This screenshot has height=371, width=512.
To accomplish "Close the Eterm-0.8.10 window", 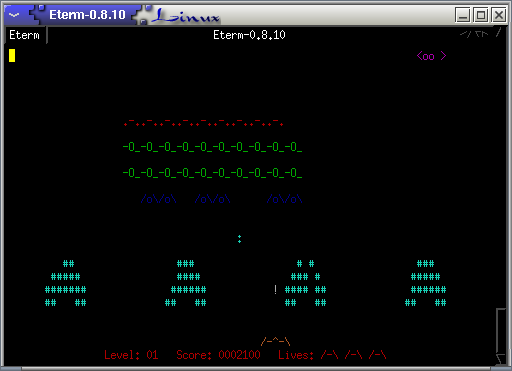I will point(499,15).
